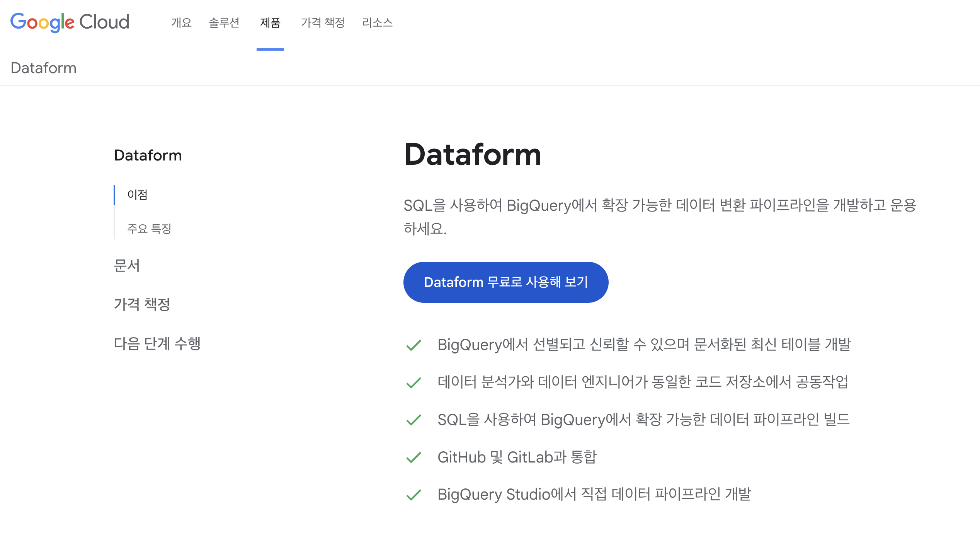
Task: Go to 문서 sidebar section
Action: (127, 266)
